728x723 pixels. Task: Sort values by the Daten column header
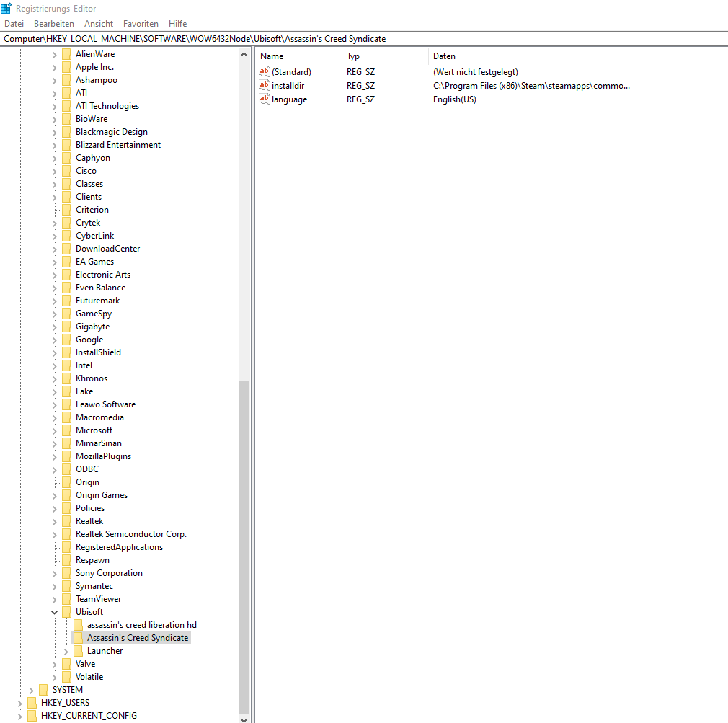532,56
